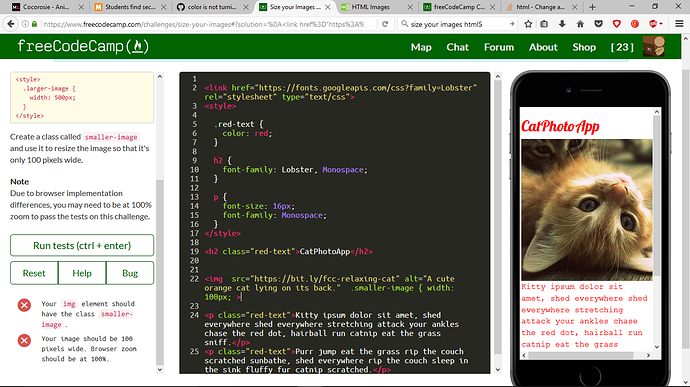Screen dimensions: 690x387
Task: Reload the page with the refresh icon
Action: click(x=385, y=24)
